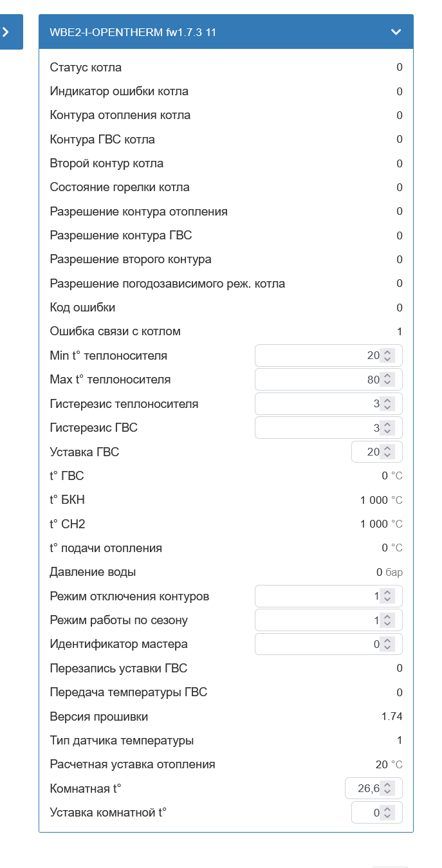This screenshot has width=442, height=868.
Task: Select the Max t° теплоносителя input field
Action: tap(329, 380)
